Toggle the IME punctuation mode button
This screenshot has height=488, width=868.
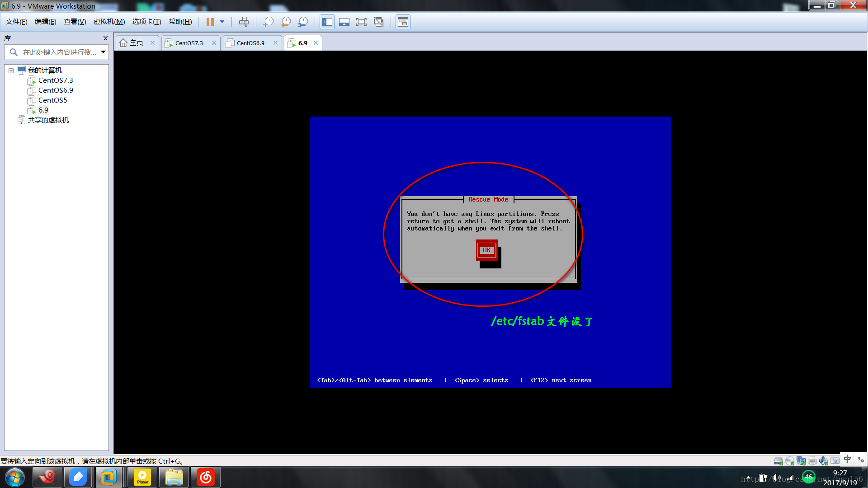861,460
